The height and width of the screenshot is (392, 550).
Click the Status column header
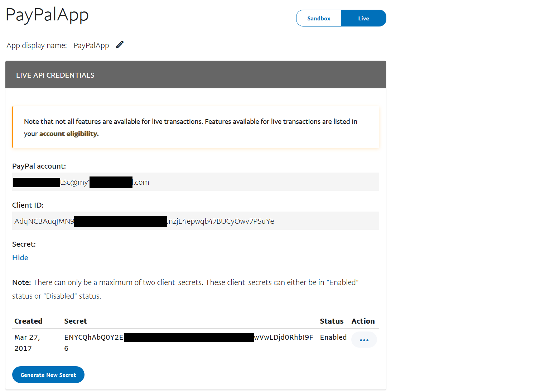click(332, 321)
